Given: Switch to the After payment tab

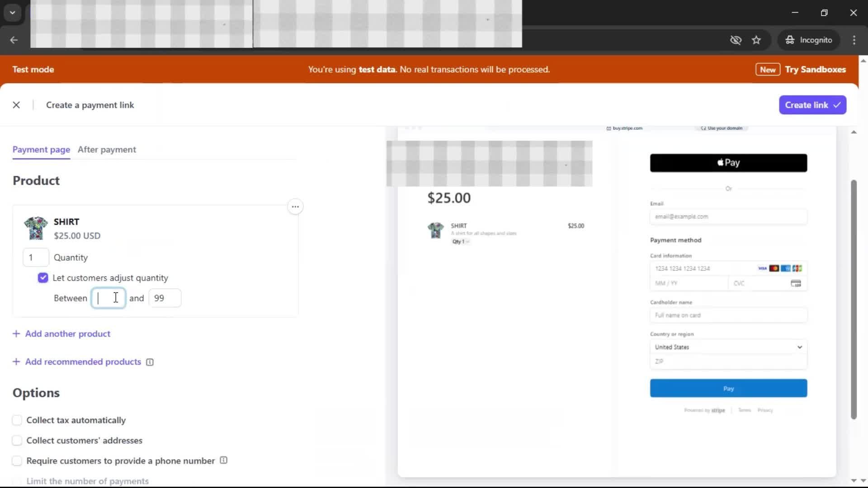Looking at the screenshot, I should click(x=107, y=150).
